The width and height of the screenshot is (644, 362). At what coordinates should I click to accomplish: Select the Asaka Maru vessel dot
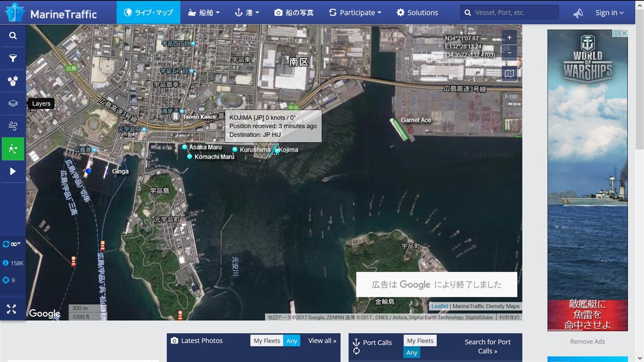point(185,147)
